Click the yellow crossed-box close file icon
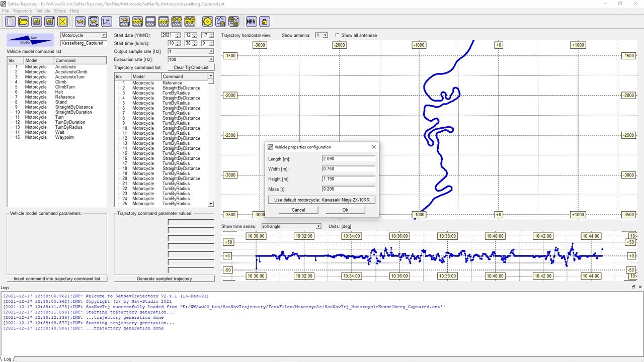This screenshot has width=644, height=362. coord(62,22)
